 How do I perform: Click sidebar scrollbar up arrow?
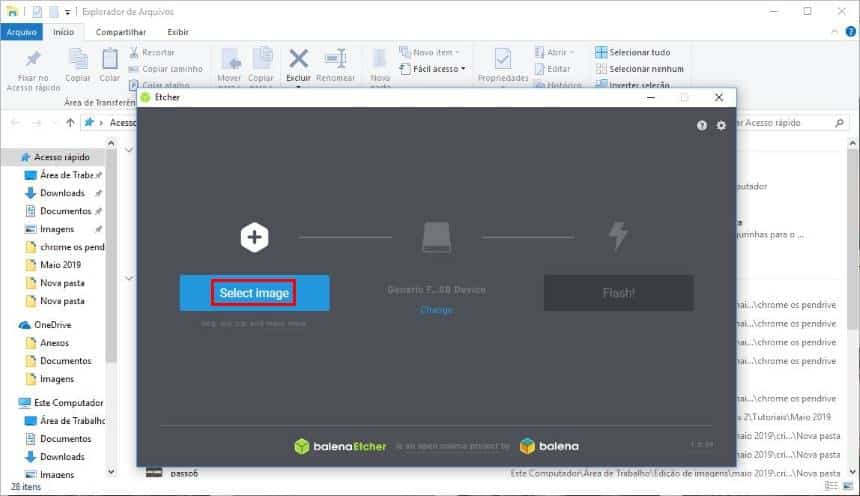click(x=111, y=144)
